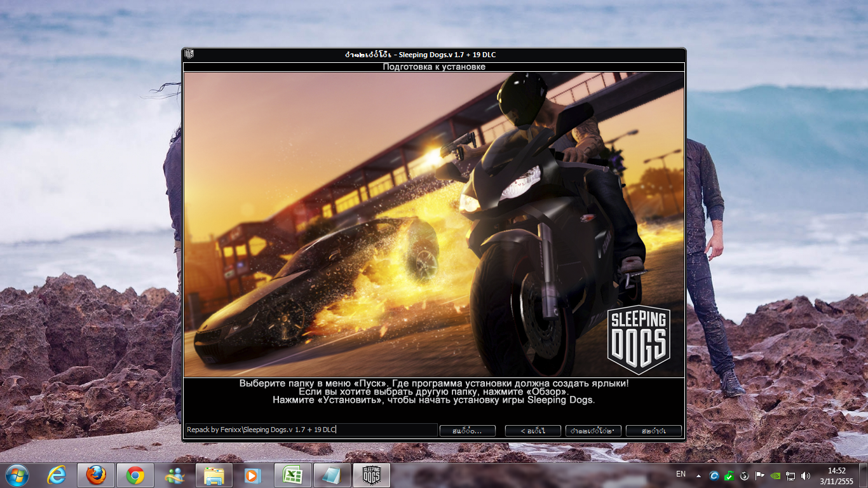The width and height of the screenshot is (868, 488).
Task: Click the line starting 'Нажмите «Установить»'
Action: [x=434, y=400]
